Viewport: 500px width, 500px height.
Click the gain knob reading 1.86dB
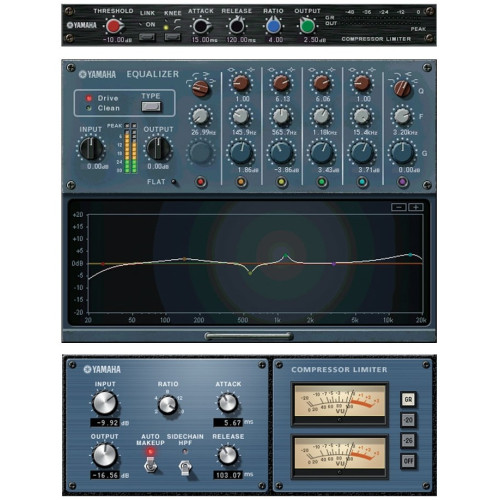click(x=241, y=153)
